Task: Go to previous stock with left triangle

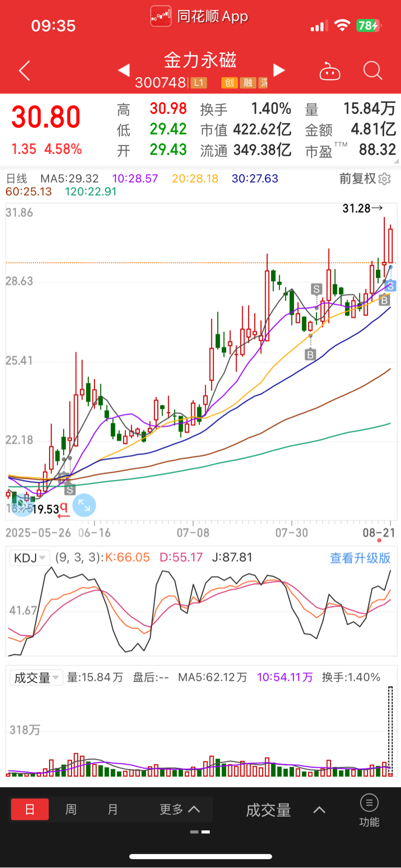Action: point(124,70)
